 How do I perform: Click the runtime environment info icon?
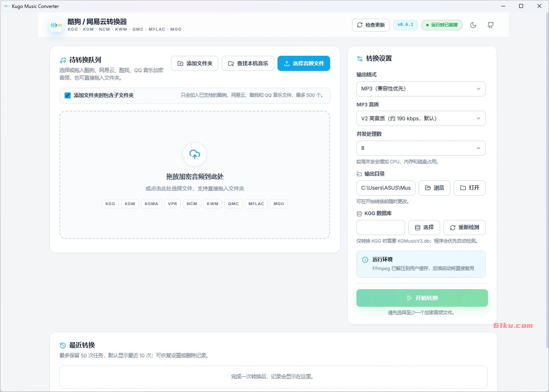point(365,260)
